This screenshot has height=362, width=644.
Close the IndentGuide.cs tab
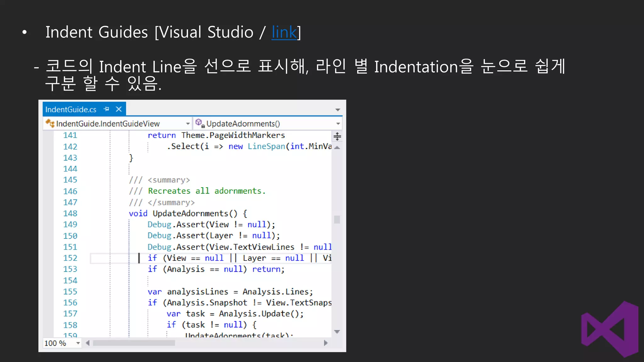119,109
